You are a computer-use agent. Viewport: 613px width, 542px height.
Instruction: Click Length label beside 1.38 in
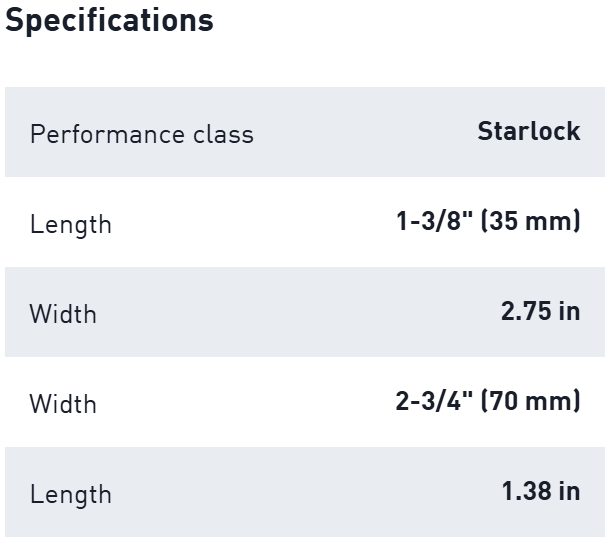pyautogui.click(x=70, y=494)
